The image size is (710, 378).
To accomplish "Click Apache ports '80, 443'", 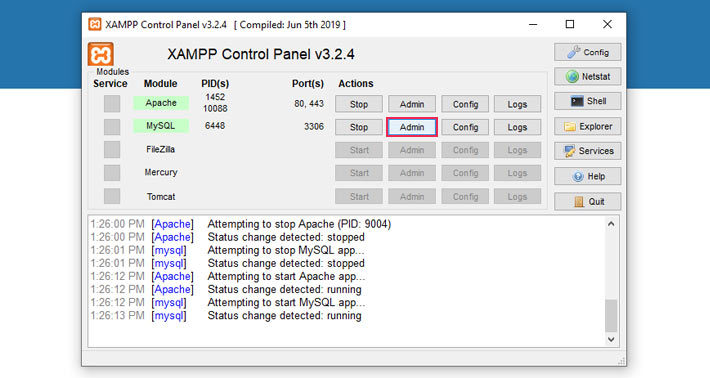I will pos(309,104).
